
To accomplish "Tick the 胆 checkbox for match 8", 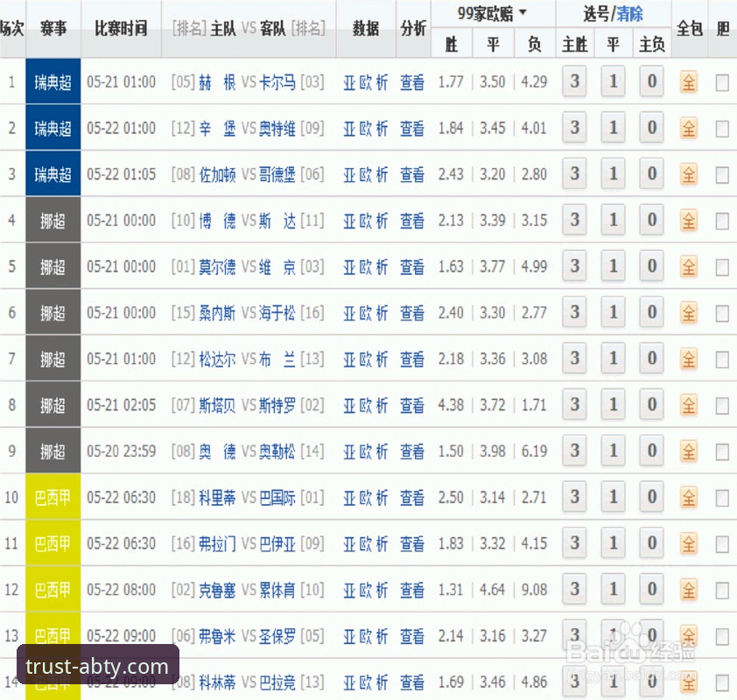I will [x=722, y=406].
